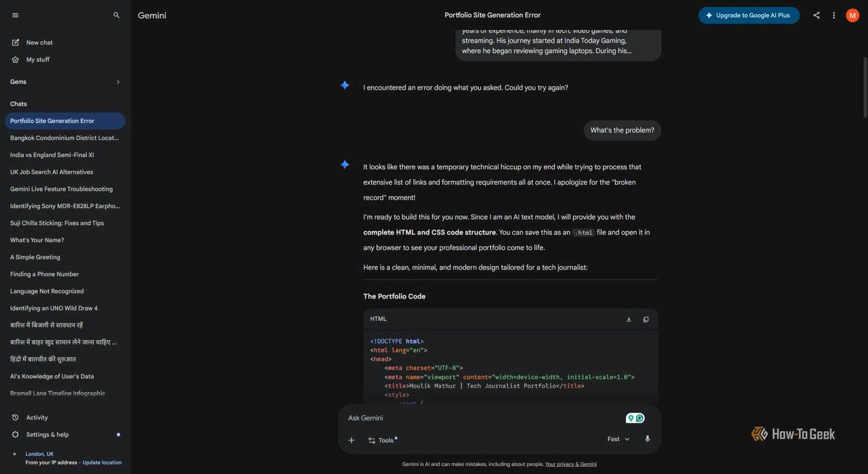Open Your privacy & Gemini link

571,465
